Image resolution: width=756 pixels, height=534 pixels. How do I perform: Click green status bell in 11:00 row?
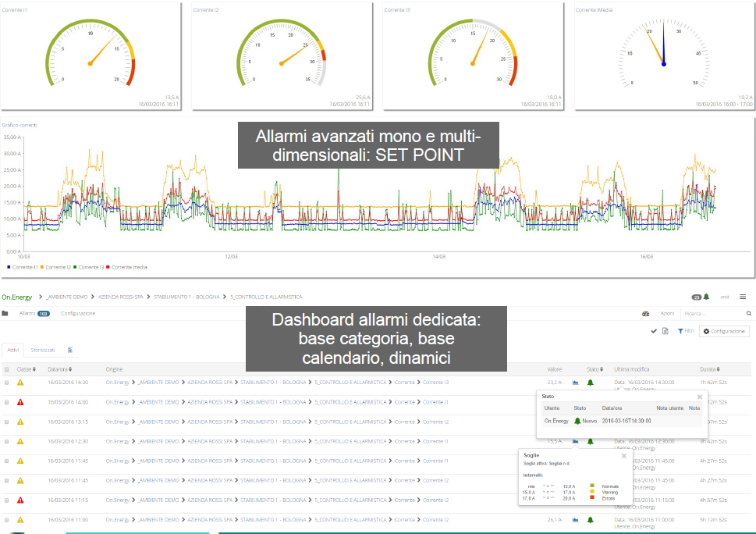590,520
